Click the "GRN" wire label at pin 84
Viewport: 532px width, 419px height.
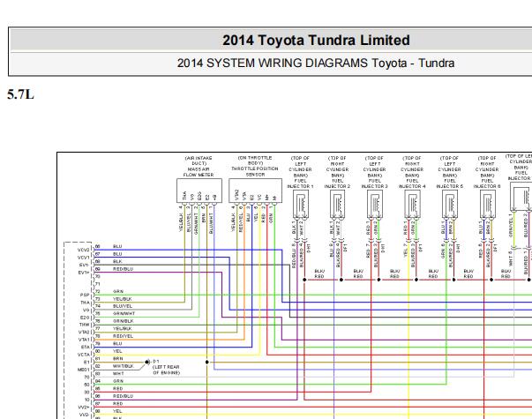(117, 381)
